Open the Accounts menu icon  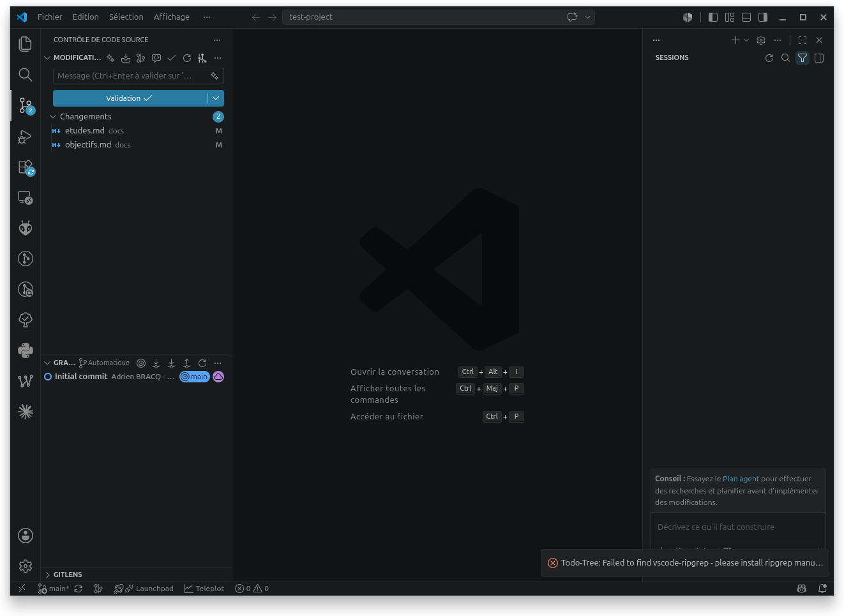pos(26,536)
